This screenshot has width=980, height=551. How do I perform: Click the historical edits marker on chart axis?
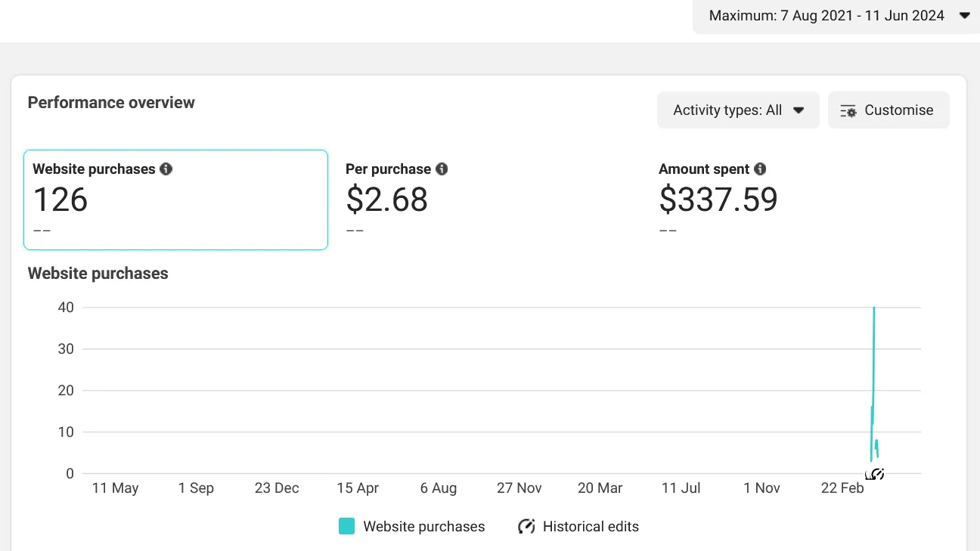(876, 475)
